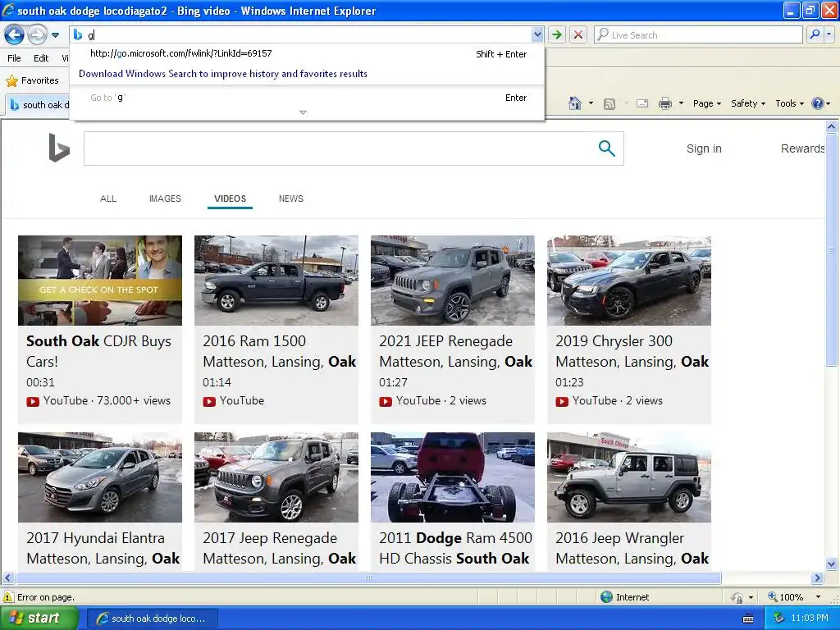Expand the address bar history dropdown
The height and width of the screenshot is (630, 840).
[x=536, y=34]
